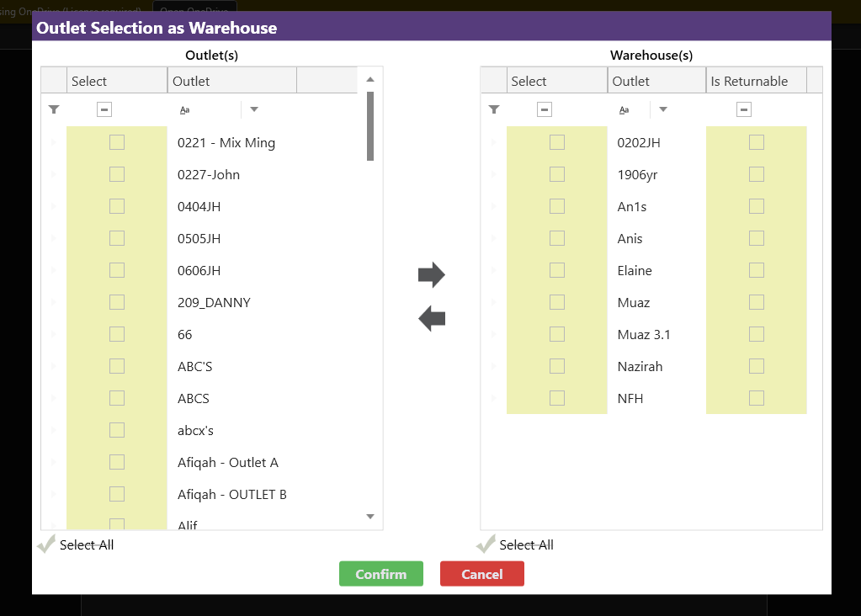Expand row indicator for 0227-John
861x616 pixels.
click(x=54, y=174)
